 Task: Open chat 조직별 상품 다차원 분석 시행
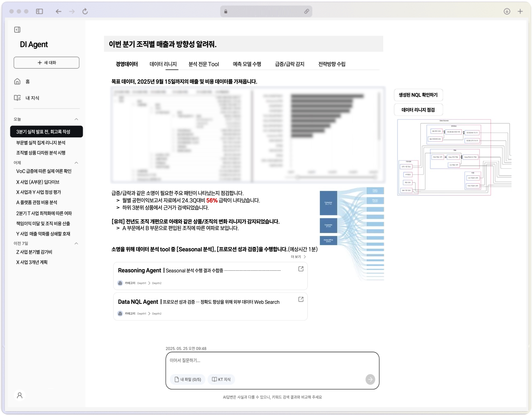[41, 153]
